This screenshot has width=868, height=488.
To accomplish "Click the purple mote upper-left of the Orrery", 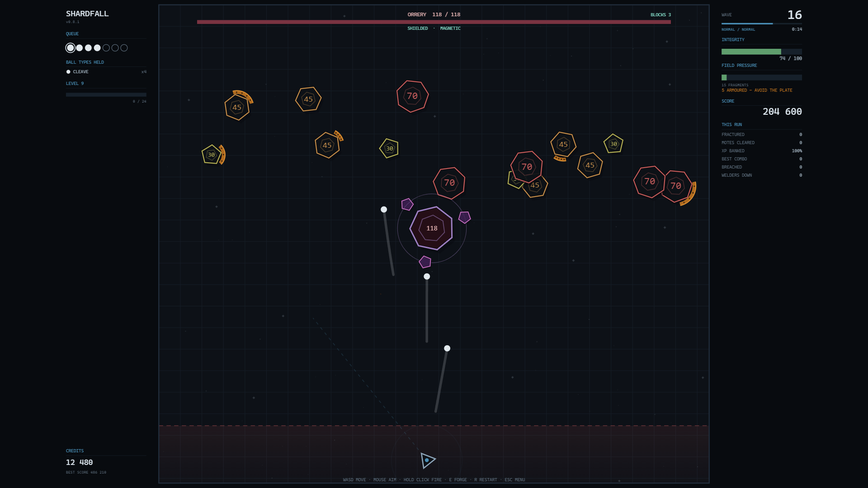I will click(x=407, y=204).
